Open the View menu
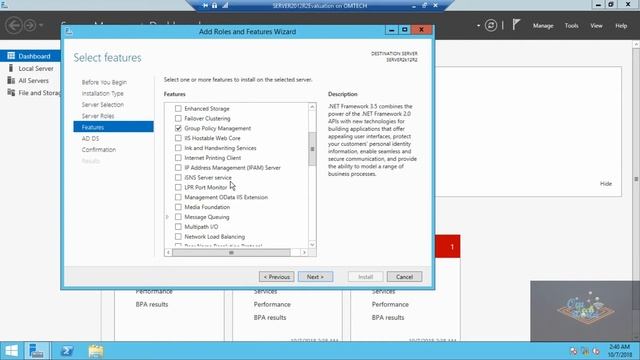640x360 pixels. (596, 26)
